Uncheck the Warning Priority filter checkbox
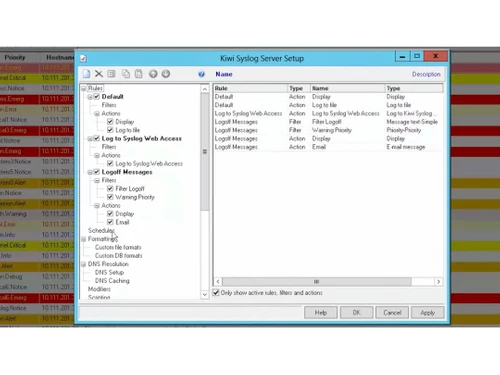 click(x=110, y=197)
